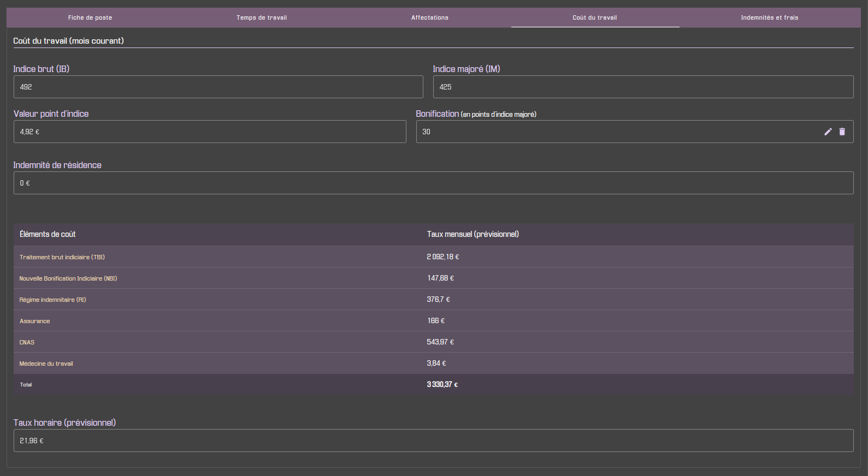
Task: Click the Indice brut (IB) input field
Action: 219,87
